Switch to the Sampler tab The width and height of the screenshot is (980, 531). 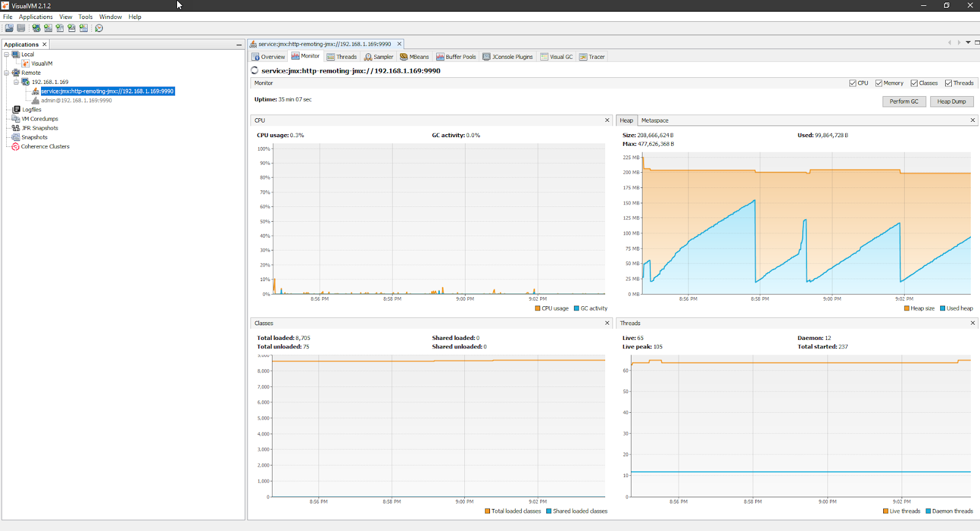point(379,56)
